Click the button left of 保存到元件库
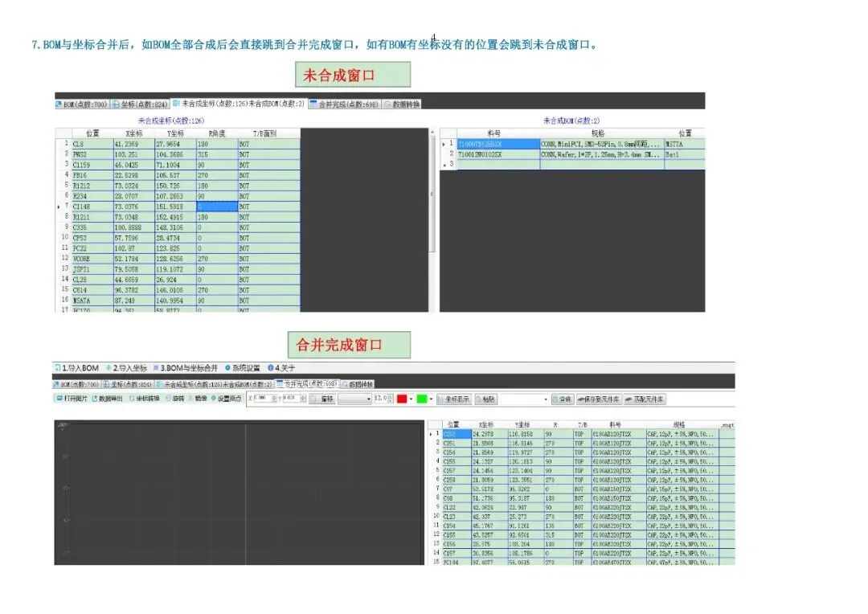 click(x=562, y=399)
